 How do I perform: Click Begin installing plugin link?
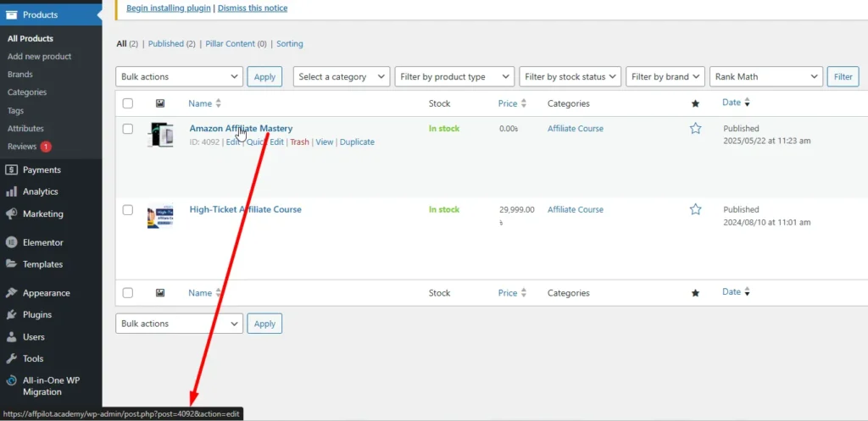pos(169,8)
